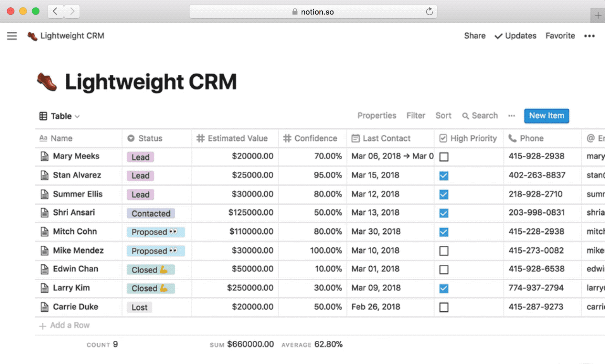This screenshot has width=605, height=364.
Task: Open the Status column header menu
Action: (x=157, y=138)
